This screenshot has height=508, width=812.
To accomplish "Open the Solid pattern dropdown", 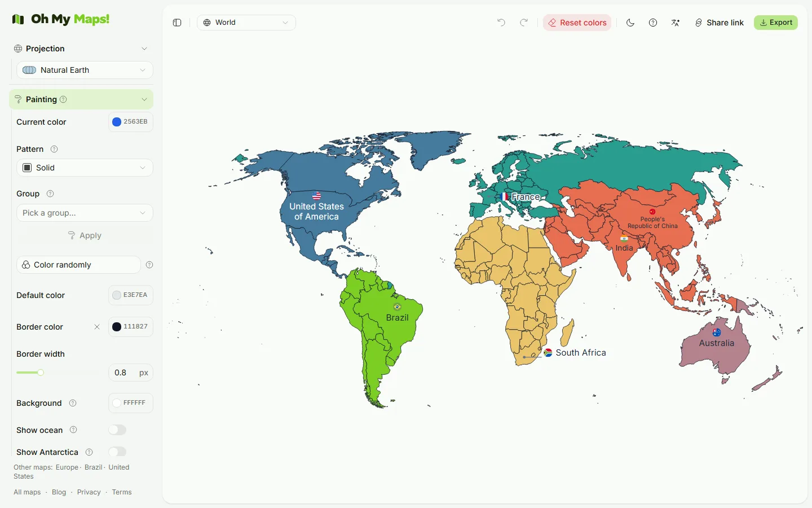I will tap(85, 168).
